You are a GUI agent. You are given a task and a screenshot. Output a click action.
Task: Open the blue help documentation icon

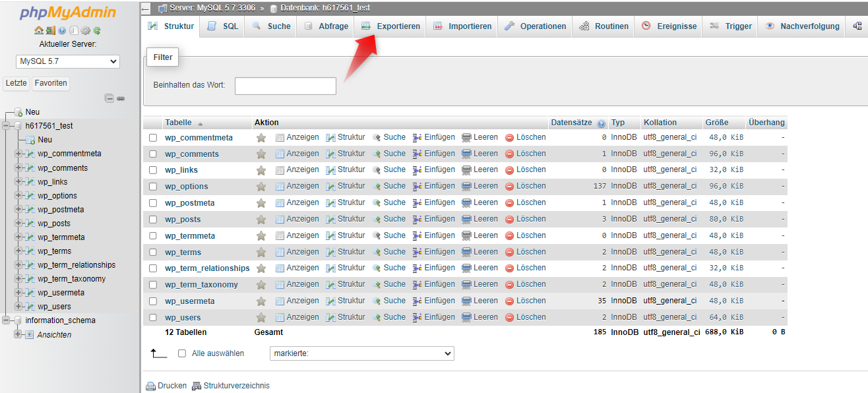pos(62,30)
